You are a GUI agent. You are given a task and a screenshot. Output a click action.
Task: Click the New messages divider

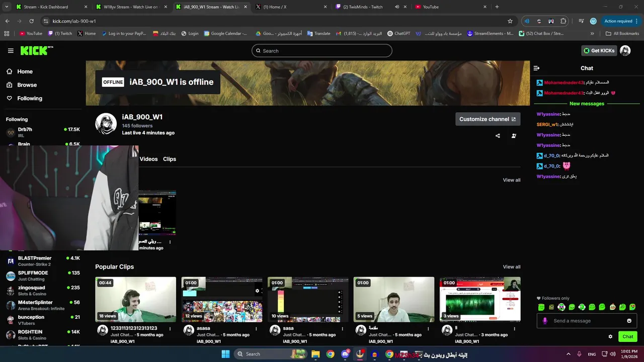pyautogui.click(x=587, y=104)
